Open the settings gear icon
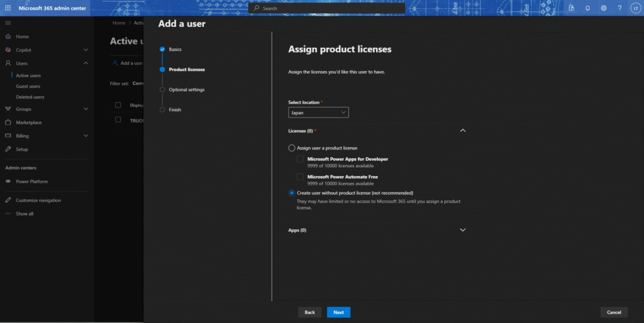 [603, 8]
